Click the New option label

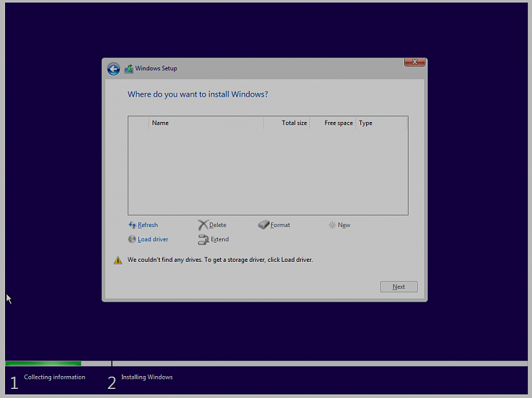pyautogui.click(x=344, y=225)
